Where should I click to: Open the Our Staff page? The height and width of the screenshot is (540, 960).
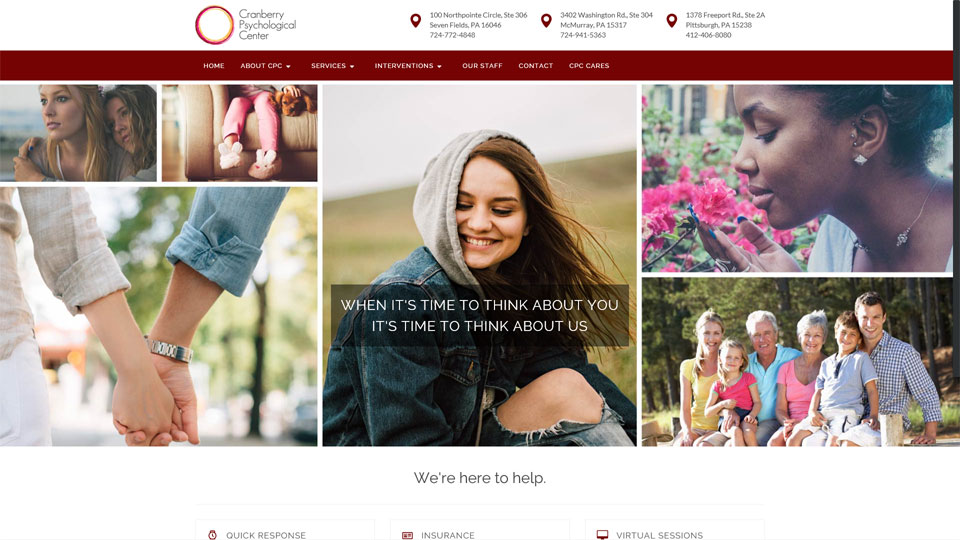pos(482,66)
